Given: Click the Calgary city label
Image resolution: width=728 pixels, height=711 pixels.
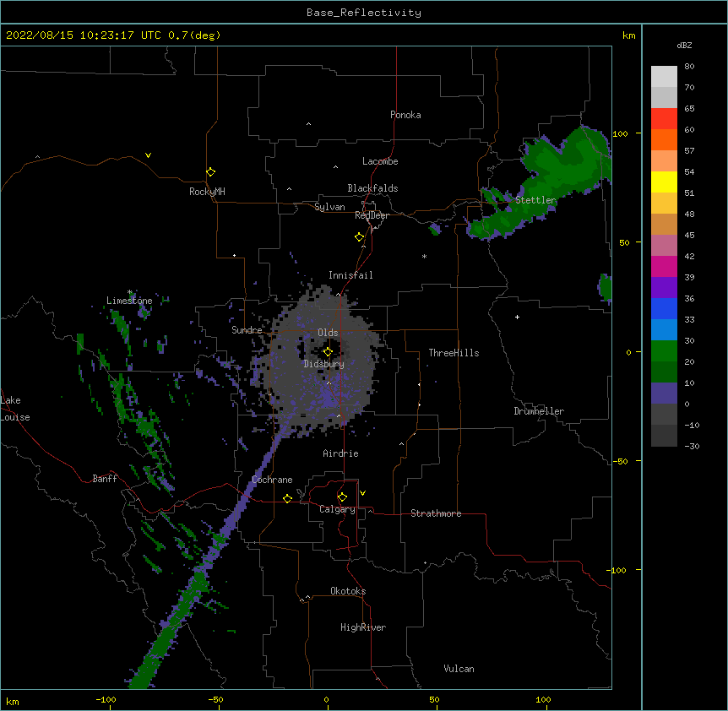Looking at the screenshot, I should [337, 509].
